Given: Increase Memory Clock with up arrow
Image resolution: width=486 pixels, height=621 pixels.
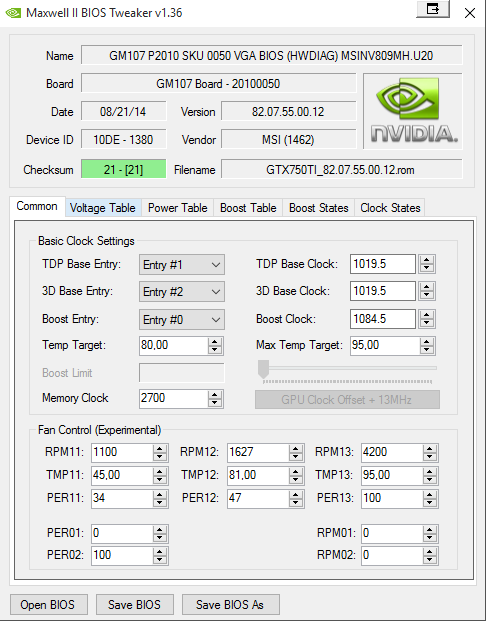Looking at the screenshot, I should [x=215, y=394].
